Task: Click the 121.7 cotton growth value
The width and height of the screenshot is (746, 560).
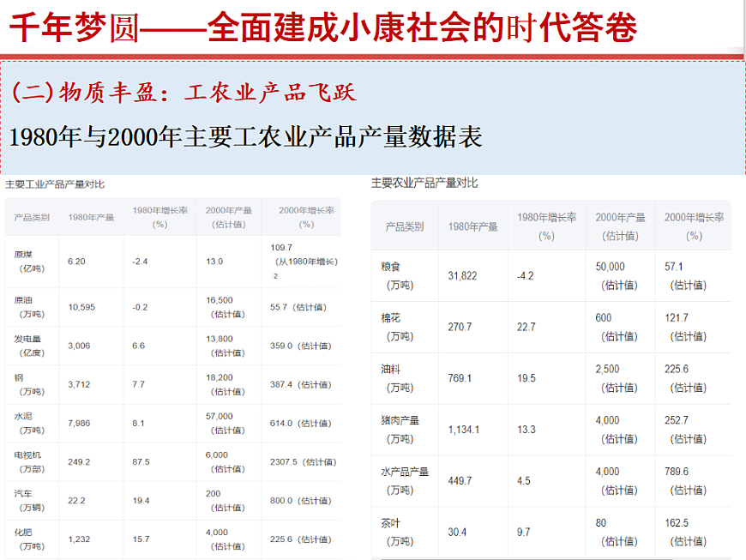Action: (677, 318)
